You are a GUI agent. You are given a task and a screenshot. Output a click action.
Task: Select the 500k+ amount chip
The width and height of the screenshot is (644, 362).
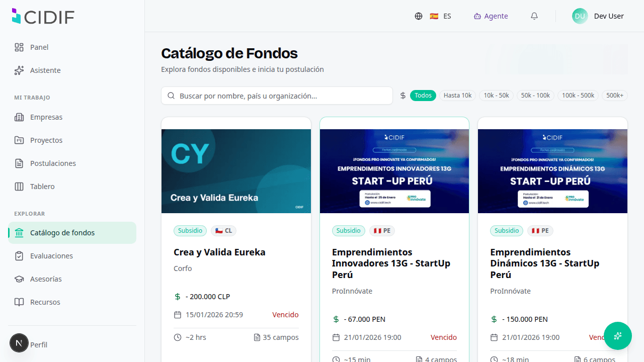[615, 96]
